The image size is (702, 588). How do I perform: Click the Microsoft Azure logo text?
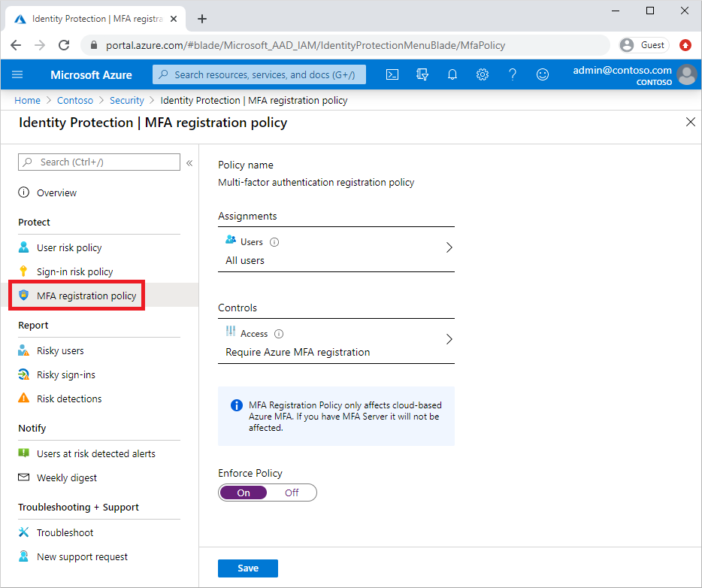(91, 74)
